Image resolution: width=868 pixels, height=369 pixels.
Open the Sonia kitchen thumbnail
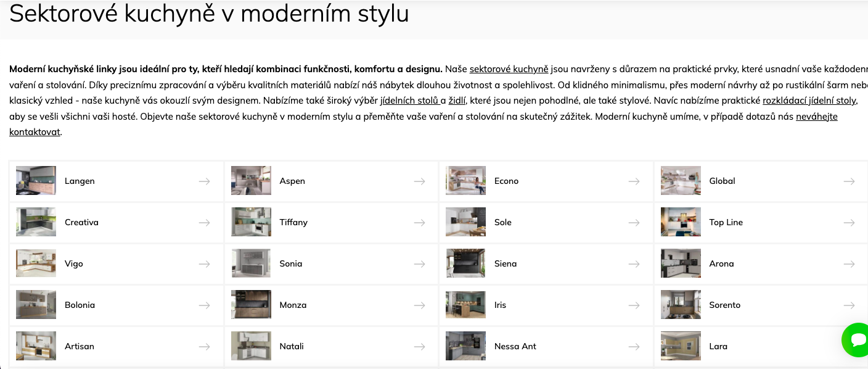(251, 263)
